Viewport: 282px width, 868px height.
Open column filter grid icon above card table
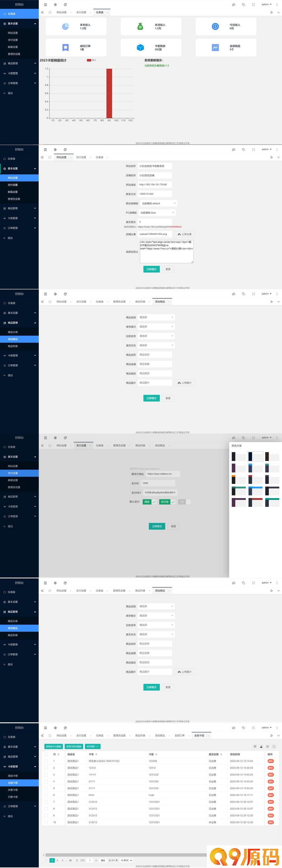click(x=255, y=746)
